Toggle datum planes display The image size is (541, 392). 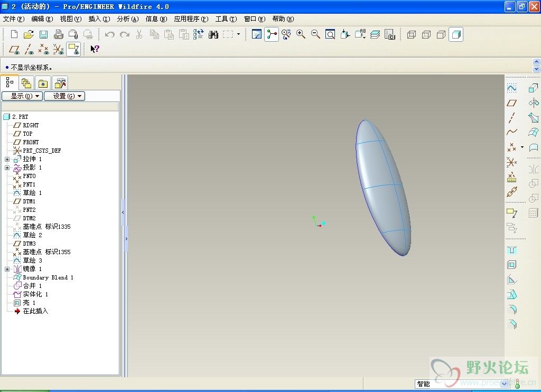[14, 49]
